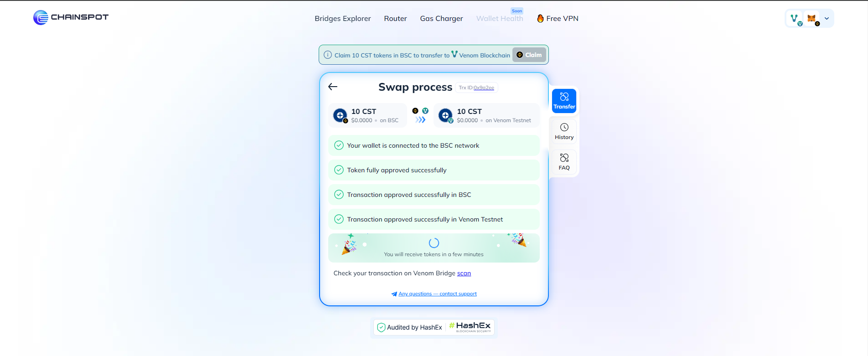Click checkmark for wallet connected step
The height and width of the screenshot is (356, 868).
pos(339,145)
